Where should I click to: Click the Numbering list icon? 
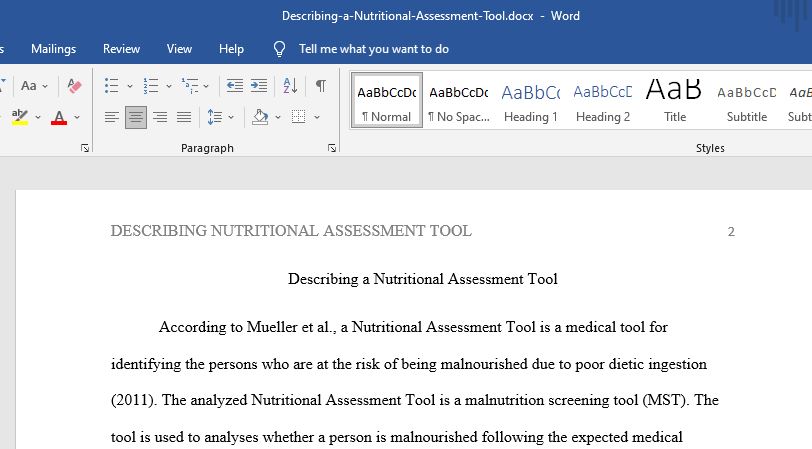click(x=151, y=85)
